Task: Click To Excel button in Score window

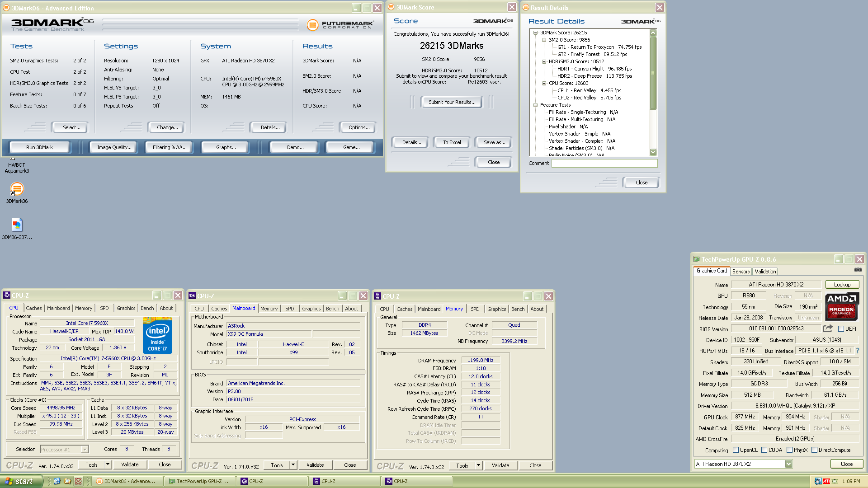Action: point(452,142)
